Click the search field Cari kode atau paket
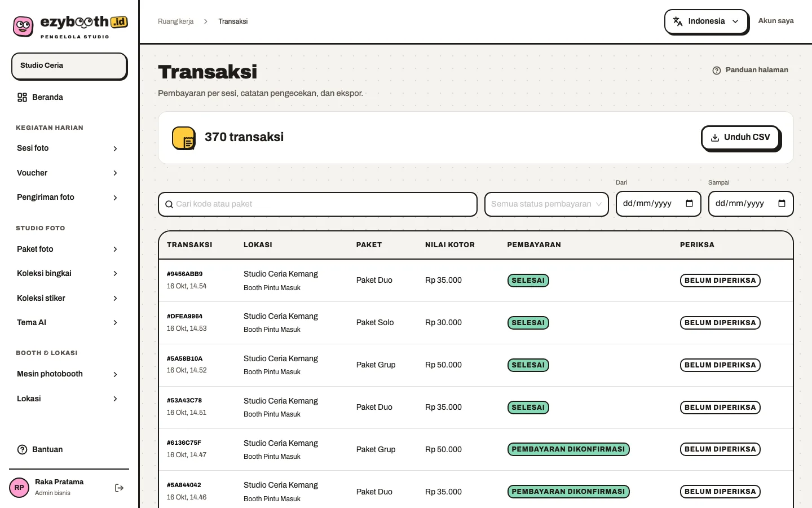 pos(317,204)
